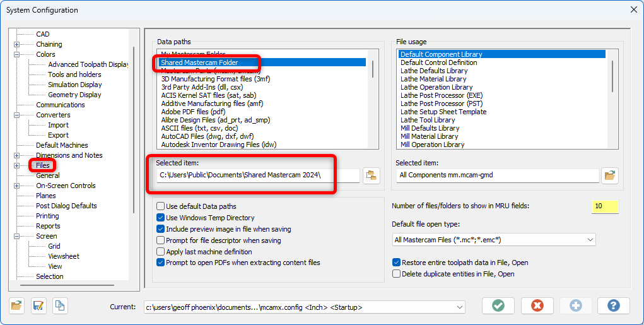
Task: Click the open configuration file folder icon
Action: (16, 306)
